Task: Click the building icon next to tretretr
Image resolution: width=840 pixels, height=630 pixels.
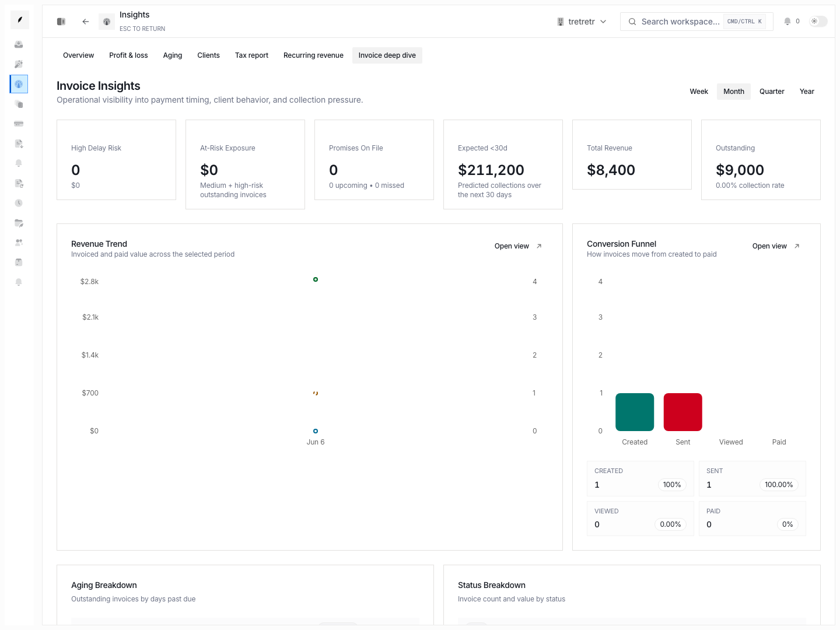Action: coord(561,22)
